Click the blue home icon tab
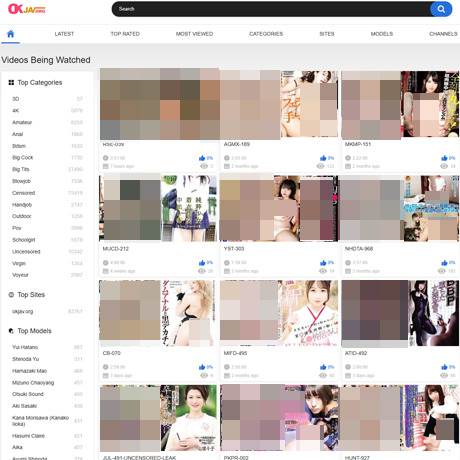This screenshot has height=460, width=460. (x=10, y=34)
